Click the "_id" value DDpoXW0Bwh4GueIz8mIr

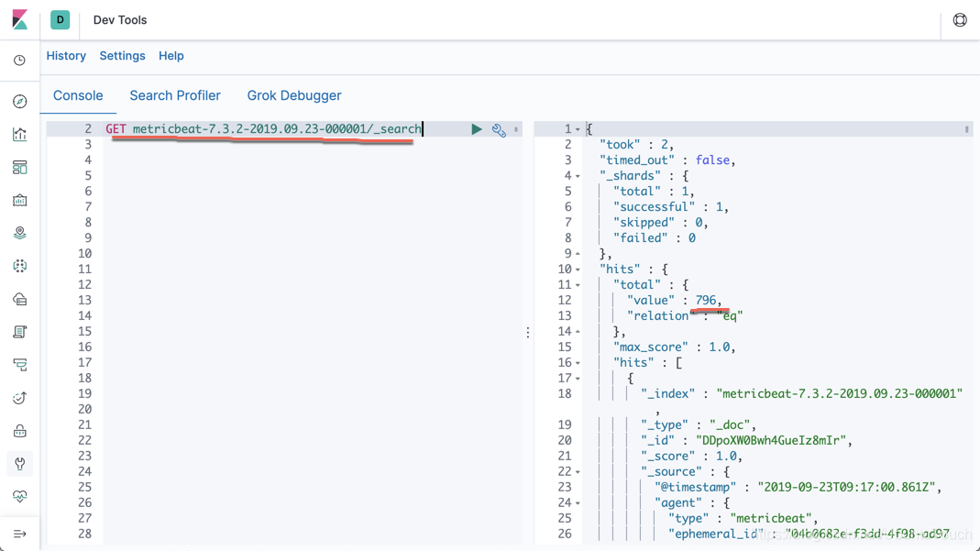point(771,440)
